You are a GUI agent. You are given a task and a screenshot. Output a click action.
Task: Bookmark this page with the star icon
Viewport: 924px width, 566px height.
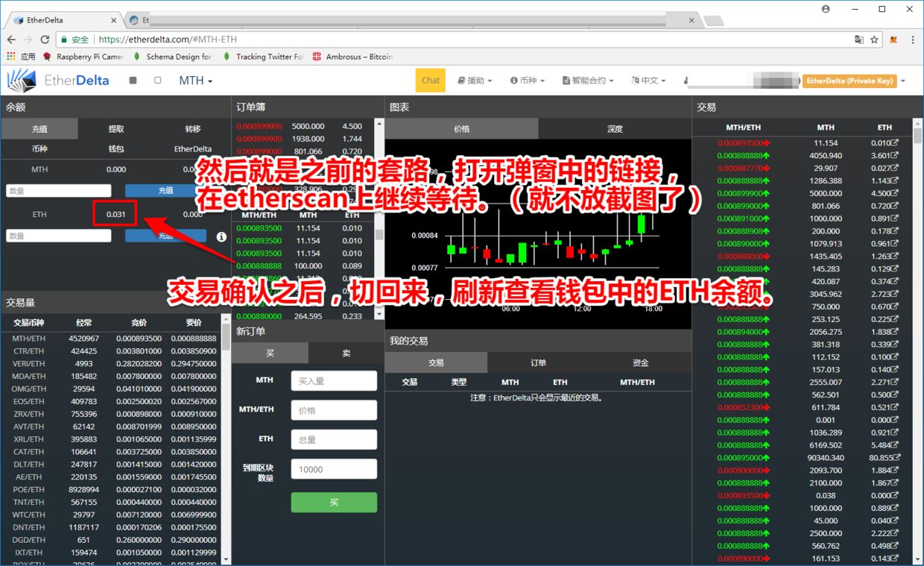[x=875, y=40]
